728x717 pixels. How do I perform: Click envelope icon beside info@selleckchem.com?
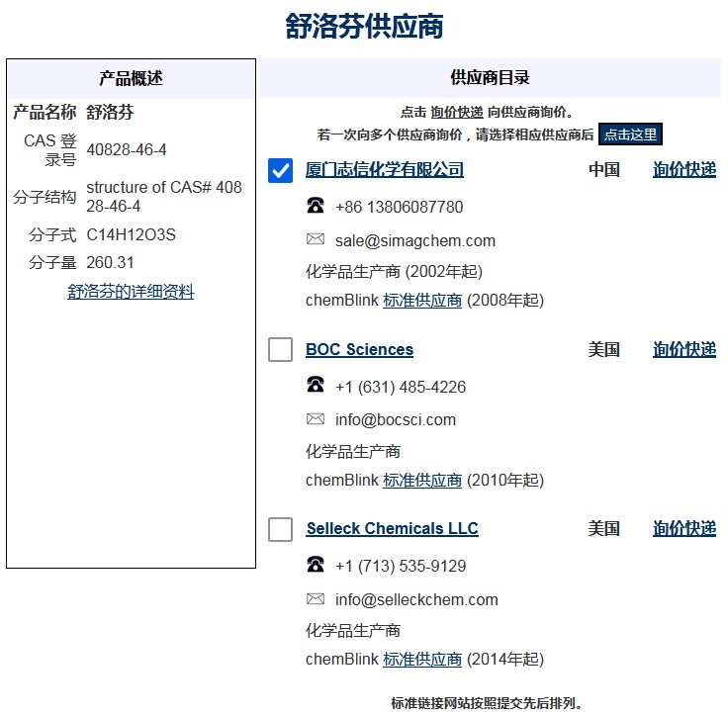[316, 598]
